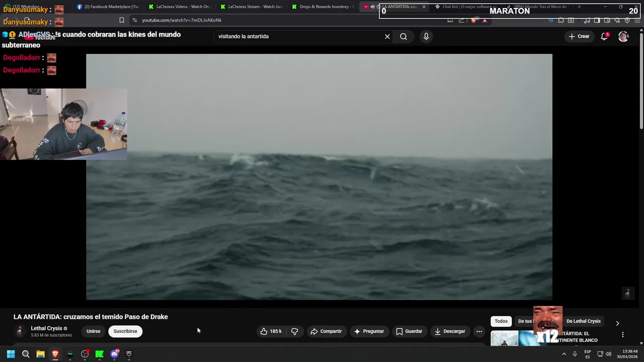Switch to the Chat Bot tab
This screenshot has height=362, width=644.
pos(465,7)
